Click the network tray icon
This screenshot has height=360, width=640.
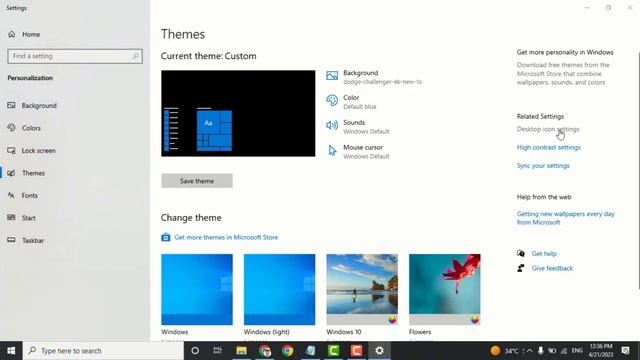(x=564, y=351)
